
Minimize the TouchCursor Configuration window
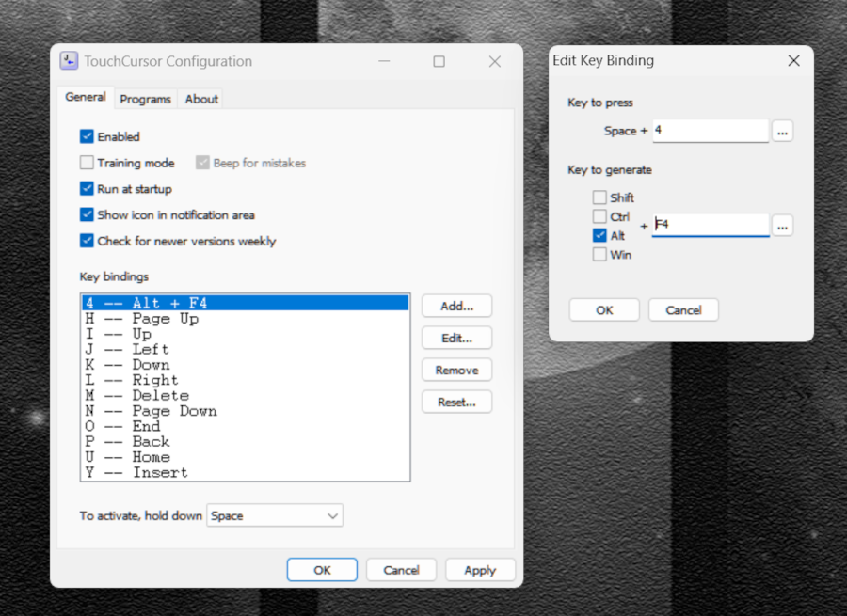(x=384, y=61)
